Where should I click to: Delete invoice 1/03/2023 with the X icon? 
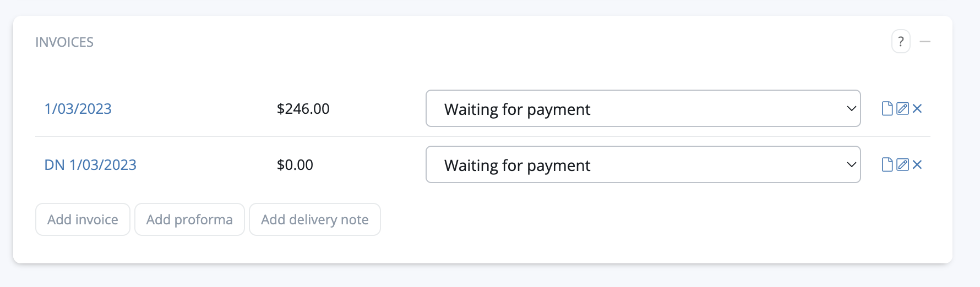[917, 109]
